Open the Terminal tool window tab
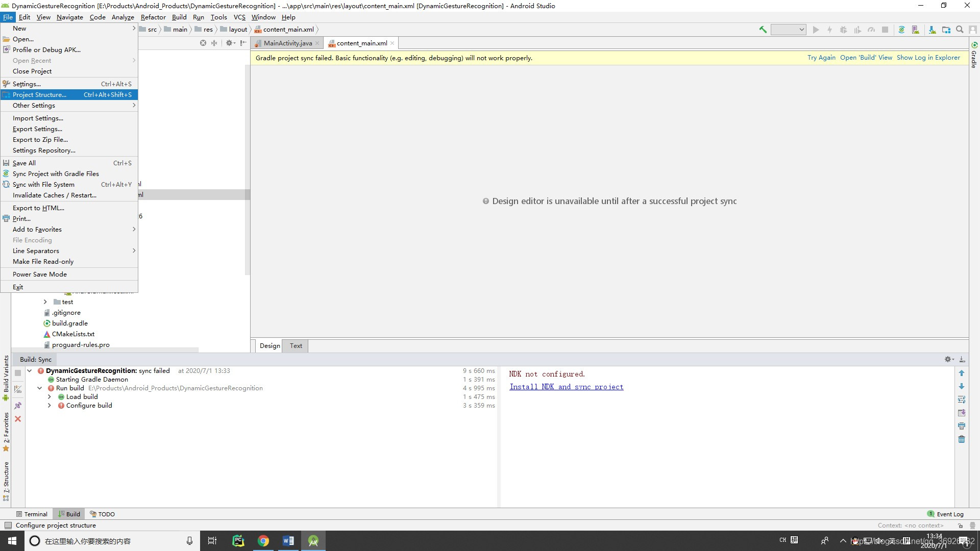Viewport: 980px width, 551px height. pos(32,514)
